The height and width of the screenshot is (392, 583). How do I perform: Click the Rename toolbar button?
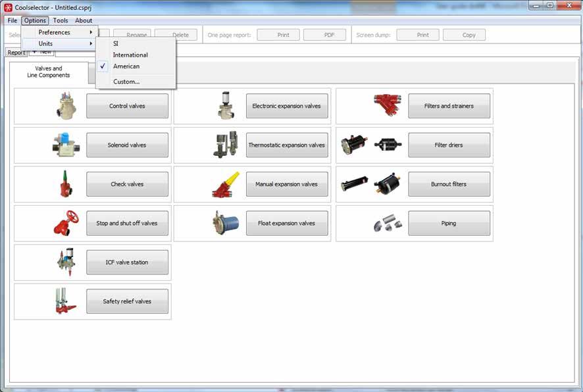click(x=132, y=35)
